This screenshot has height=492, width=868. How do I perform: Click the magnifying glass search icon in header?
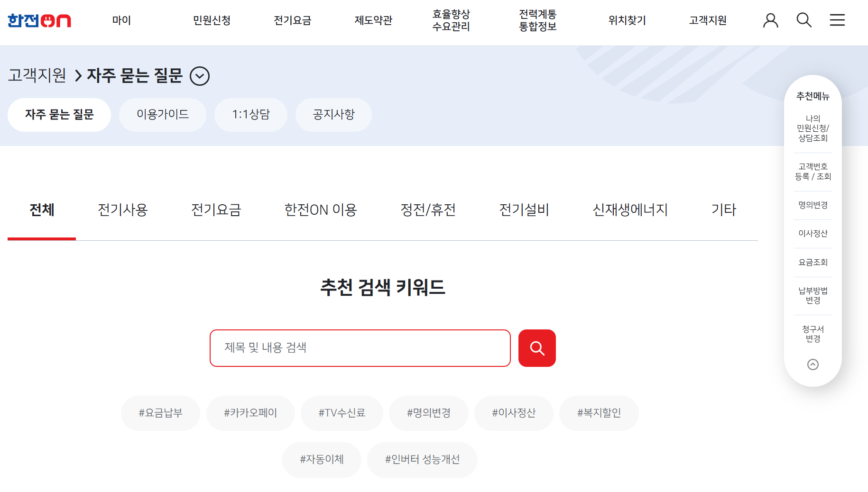coord(803,20)
